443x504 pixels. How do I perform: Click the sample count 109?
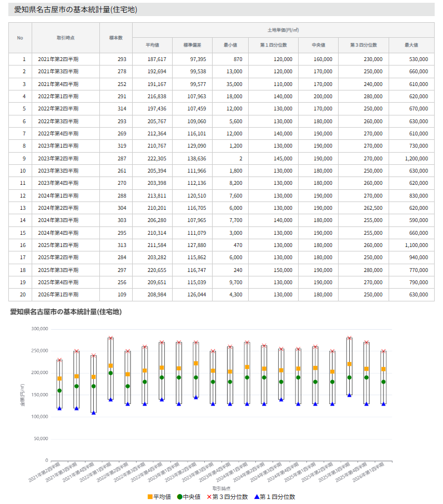pyautogui.click(x=122, y=294)
